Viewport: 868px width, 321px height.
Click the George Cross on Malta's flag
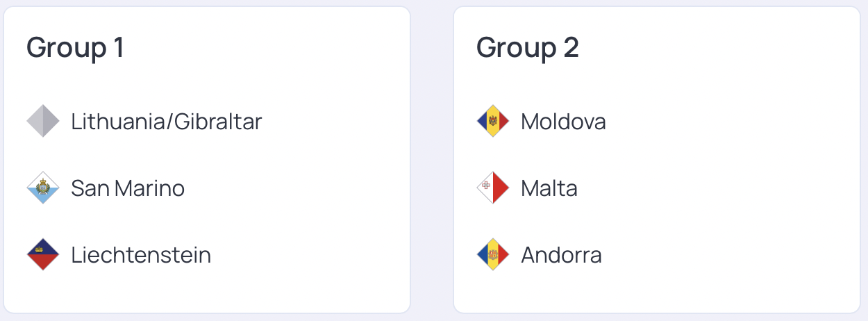point(485,186)
